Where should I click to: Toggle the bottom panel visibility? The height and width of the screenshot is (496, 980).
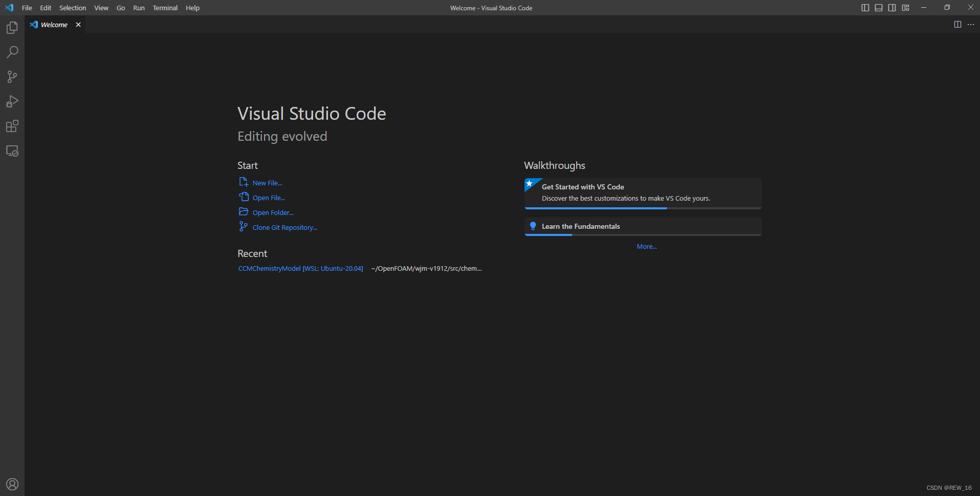click(878, 8)
